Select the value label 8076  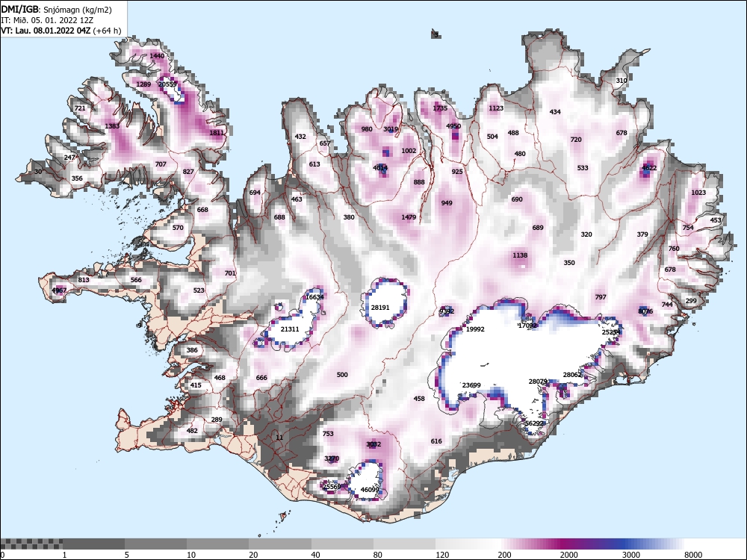pyautogui.click(x=645, y=311)
